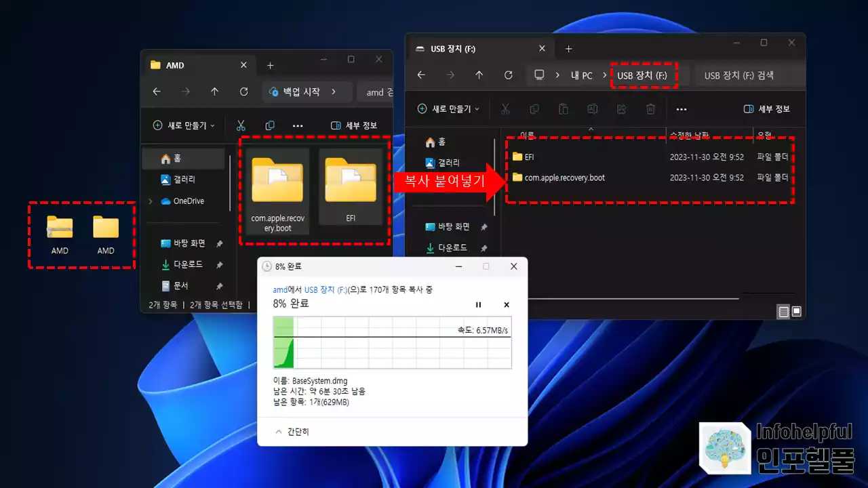Collapse copy dialog details with 간단히
This screenshot has height=488, width=868.
(x=292, y=432)
